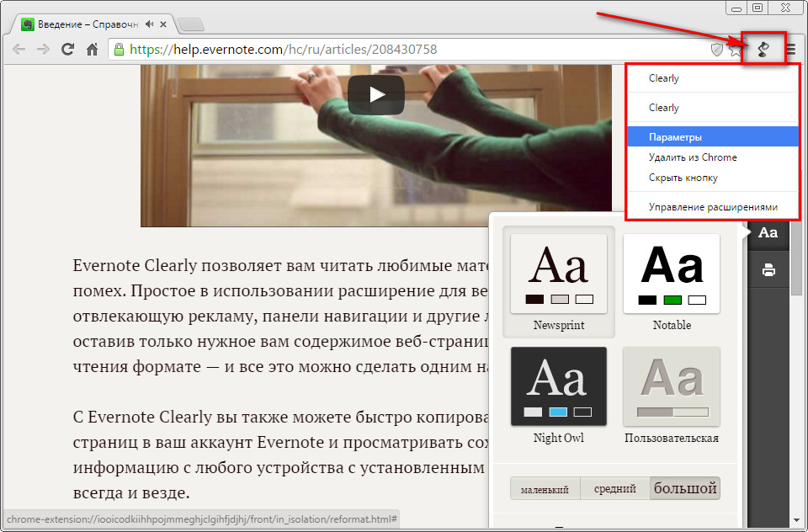Open the Chrome hamburger menu
The height and width of the screenshot is (532, 808).
click(791, 50)
